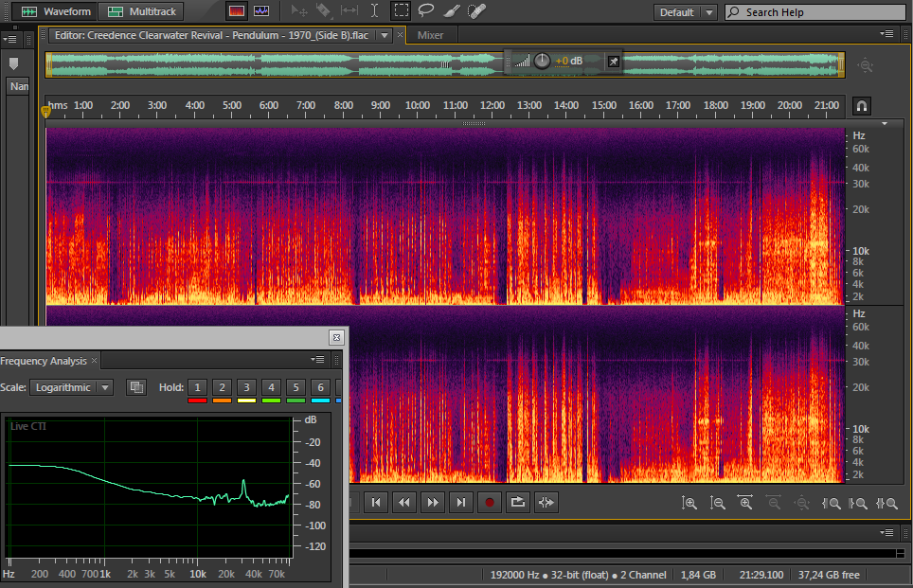Select the Editor tab for Creedence Clearwater Revival file

pos(212,36)
